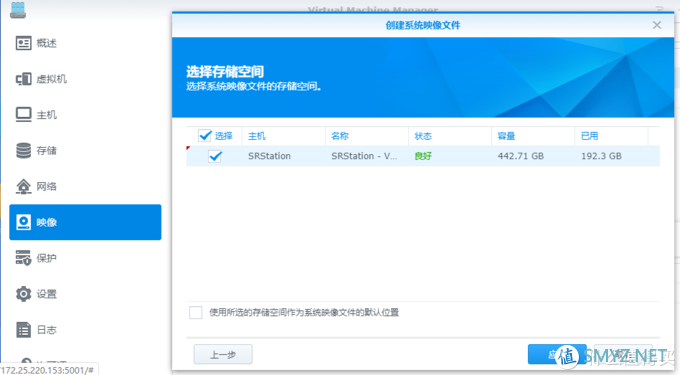Sort by the 容量 column header
Viewport: 680px width, 375px height.
533,136
